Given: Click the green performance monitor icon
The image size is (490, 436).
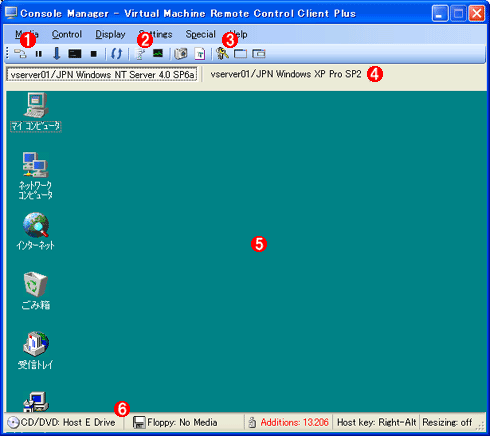Looking at the screenshot, I should point(158,53).
